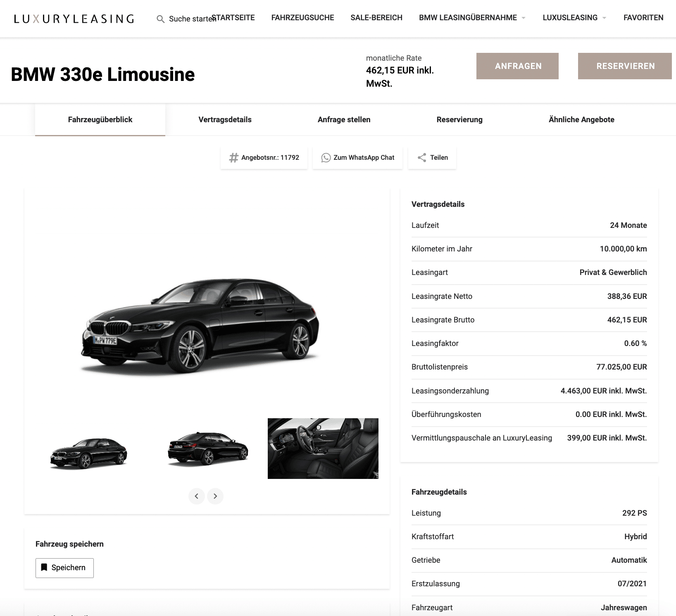Click the large BMW main image

tap(200, 326)
